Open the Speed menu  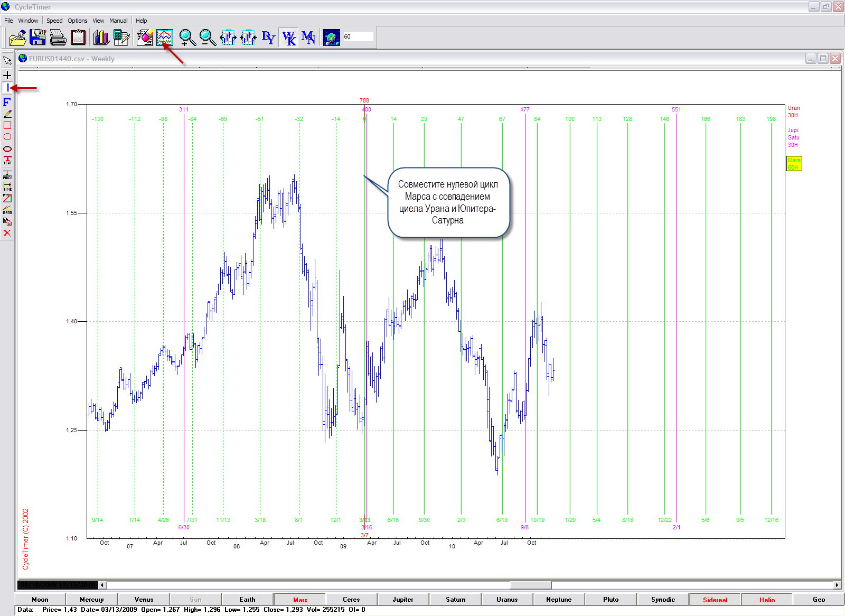(x=54, y=21)
